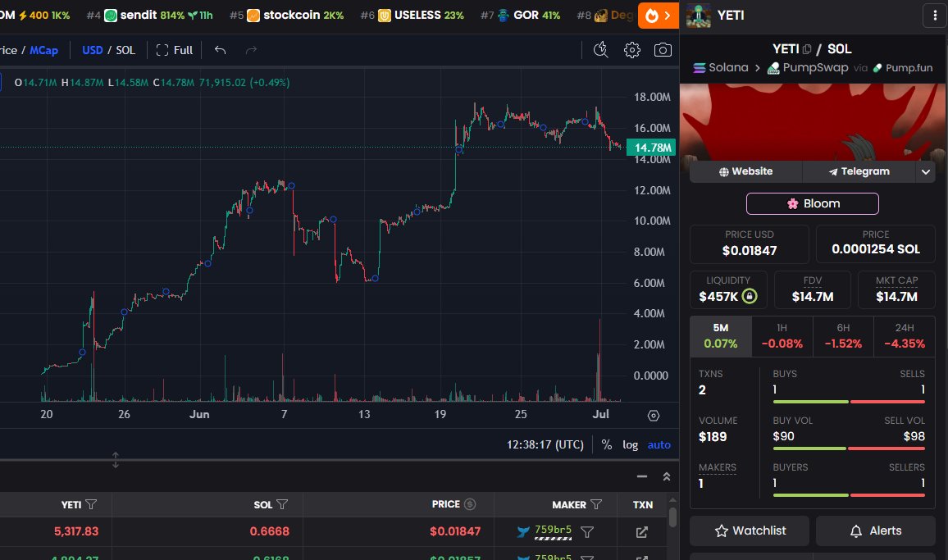Toggle log scale on chart
The image size is (948, 560).
(x=630, y=444)
